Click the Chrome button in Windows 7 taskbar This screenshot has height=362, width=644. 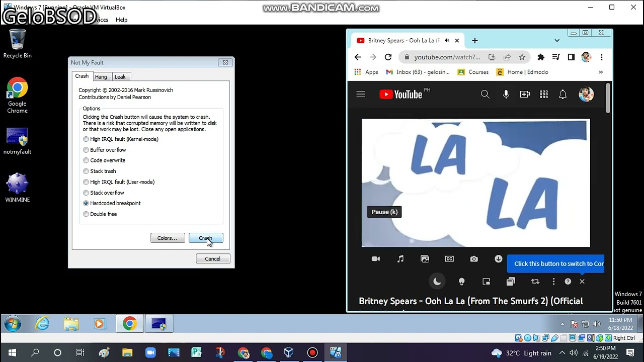[x=129, y=324]
